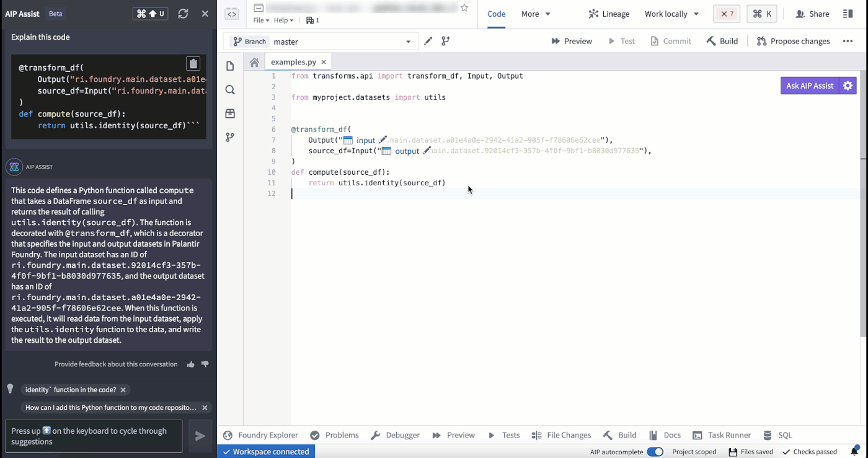Open the Search sidebar panel
This screenshot has width=868, height=458.
pos(230,90)
